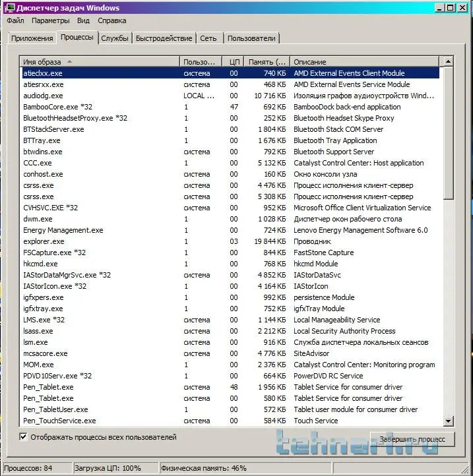Select the CCC.exe process
Screen dimensions: 473x476
[x=231, y=163]
